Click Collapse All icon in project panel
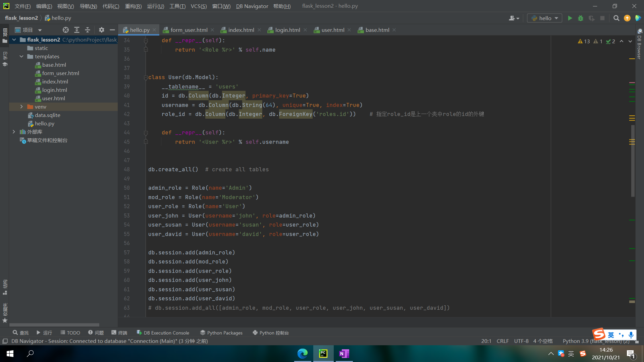Image resolution: width=644 pixels, height=362 pixels. [x=88, y=30]
